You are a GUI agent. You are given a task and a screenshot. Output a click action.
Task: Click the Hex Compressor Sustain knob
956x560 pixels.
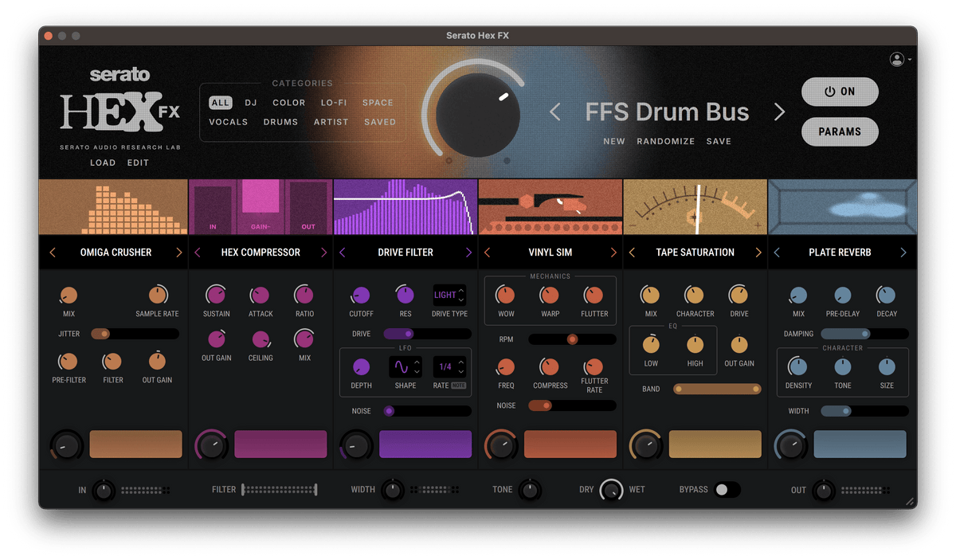tap(216, 296)
